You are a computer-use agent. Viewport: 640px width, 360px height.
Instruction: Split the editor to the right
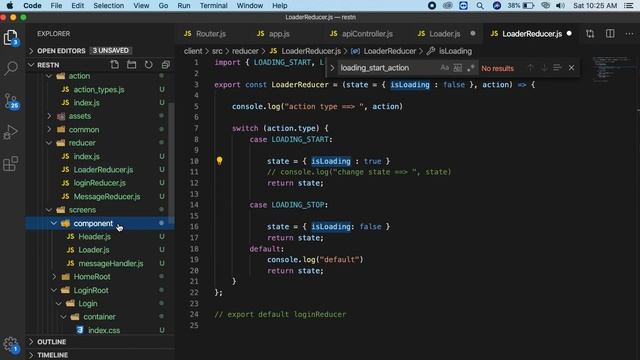[x=610, y=34]
